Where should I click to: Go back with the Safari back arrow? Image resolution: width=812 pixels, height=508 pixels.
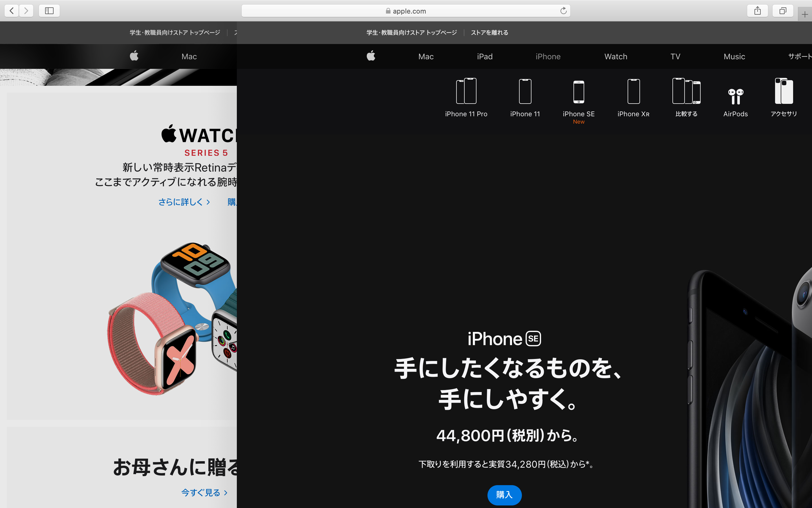(x=12, y=11)
